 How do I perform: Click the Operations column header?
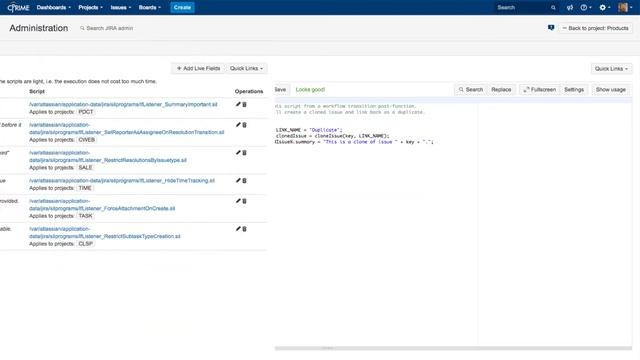click(x=249, y=91)
